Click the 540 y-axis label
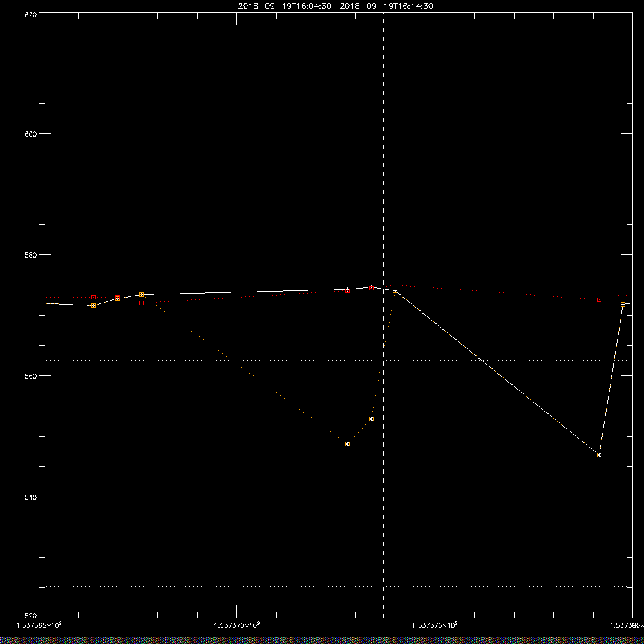The width and height of the screenshot is (644, 644). pyautogui.click(x=32, y=497)
